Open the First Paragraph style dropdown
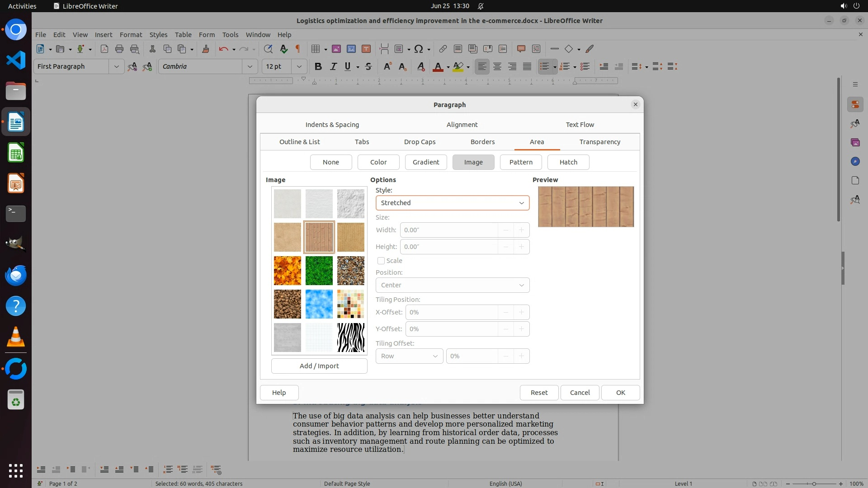 click(x=116, y=66)
